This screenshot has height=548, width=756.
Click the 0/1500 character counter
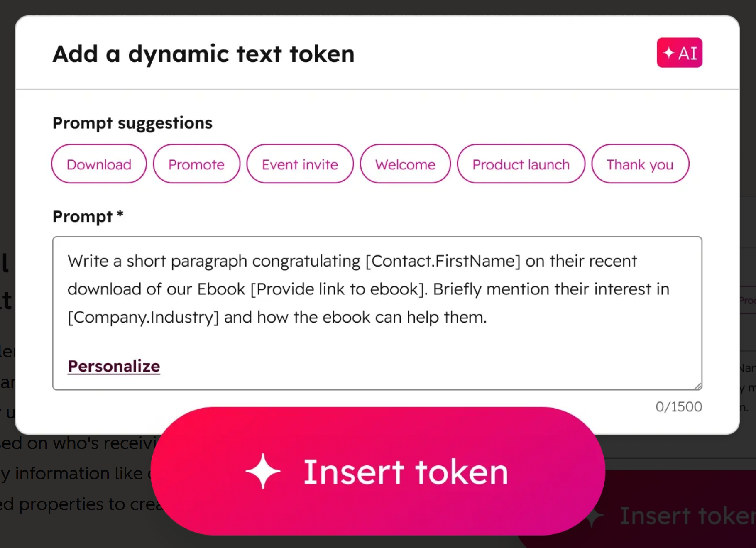[x=678, y=406]
